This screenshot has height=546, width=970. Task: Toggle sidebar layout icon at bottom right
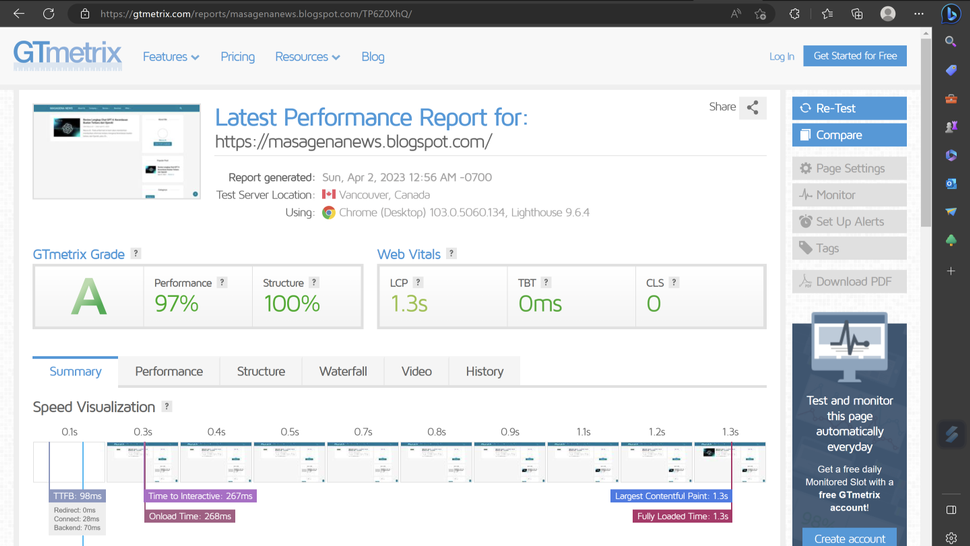point(951,510)
